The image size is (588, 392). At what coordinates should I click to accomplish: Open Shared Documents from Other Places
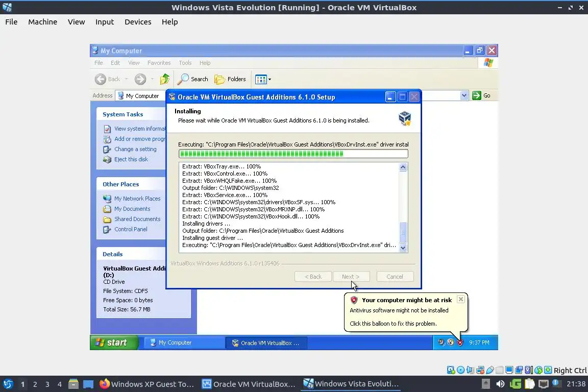(x=132, y=219)
